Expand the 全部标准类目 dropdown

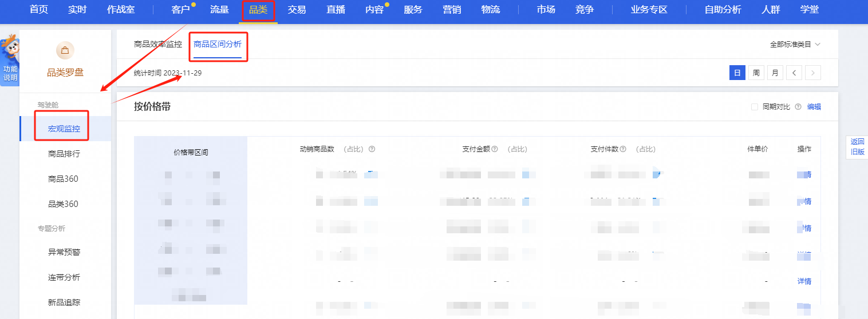795,44
